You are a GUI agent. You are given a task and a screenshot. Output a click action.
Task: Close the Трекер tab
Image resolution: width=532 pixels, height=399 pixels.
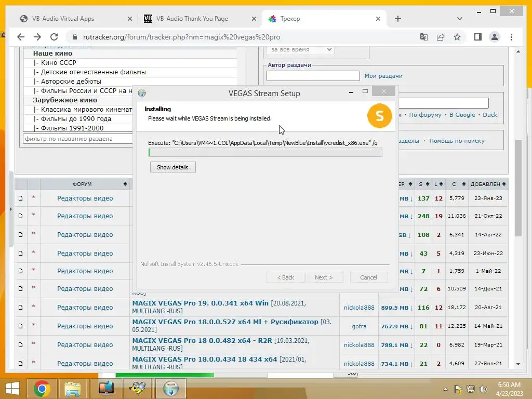coord(378,19)
